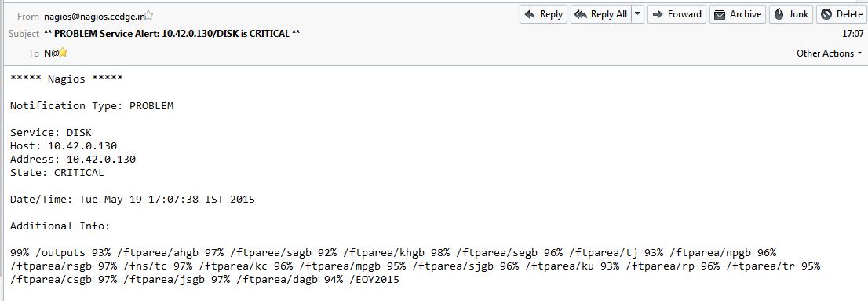Click the From header label
Image resolution: width=868 pixels, height=301 pixels.
click(28, 16)
